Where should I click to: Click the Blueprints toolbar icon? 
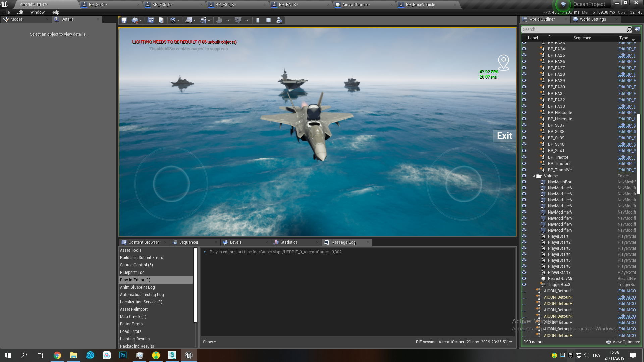189,20
